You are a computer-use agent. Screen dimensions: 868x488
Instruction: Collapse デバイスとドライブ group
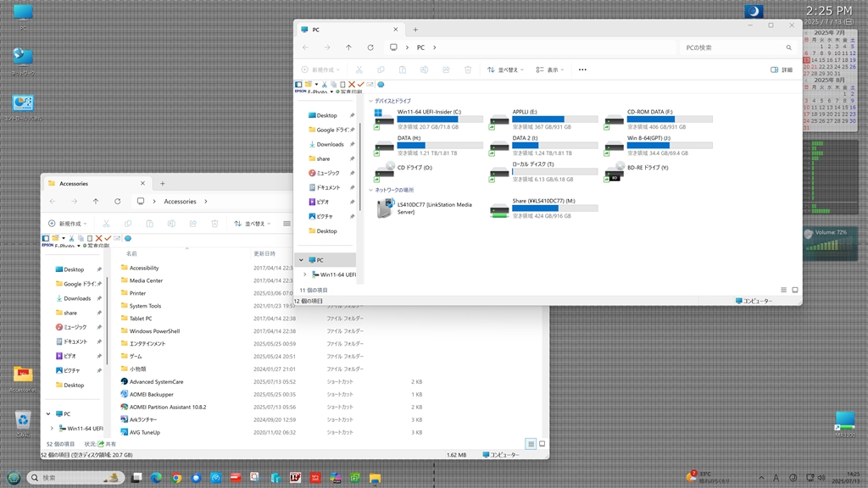(x=371, y=102)
